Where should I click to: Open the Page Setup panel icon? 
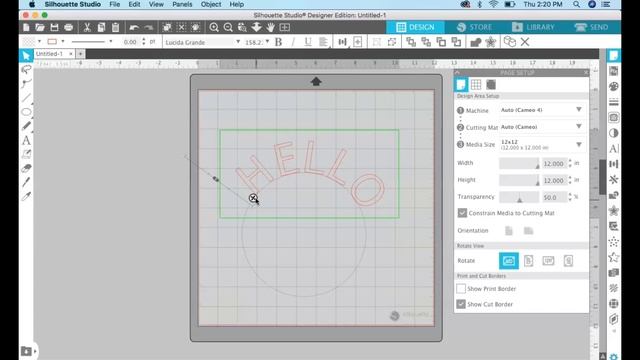[x=613, y=56]
